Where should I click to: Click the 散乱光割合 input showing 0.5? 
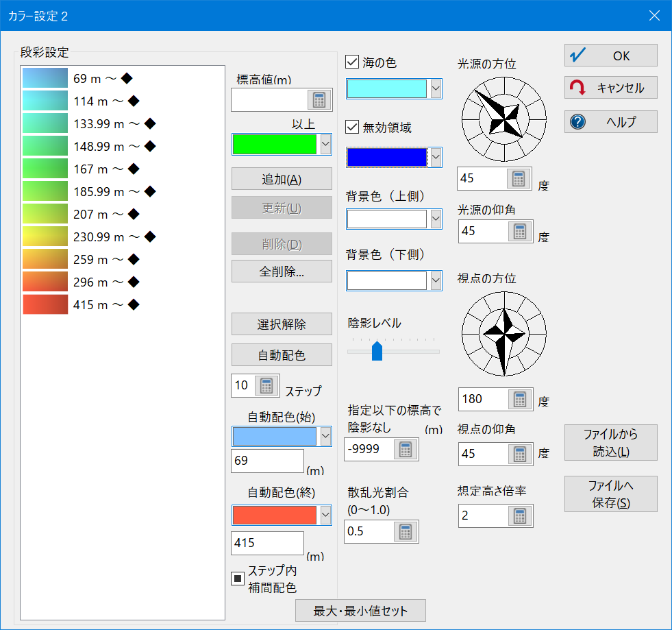(x=369, y=532)
